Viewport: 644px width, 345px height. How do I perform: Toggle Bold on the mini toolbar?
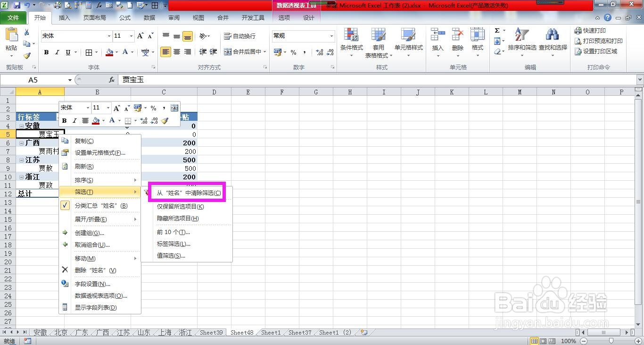[65, 121]
